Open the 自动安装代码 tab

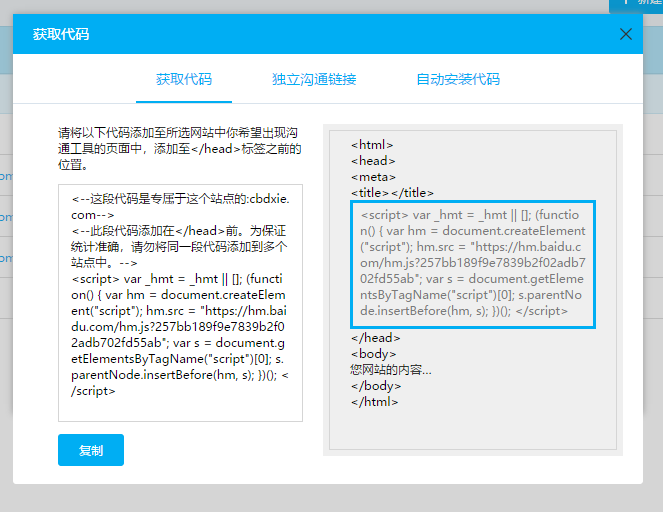(458, 79)
